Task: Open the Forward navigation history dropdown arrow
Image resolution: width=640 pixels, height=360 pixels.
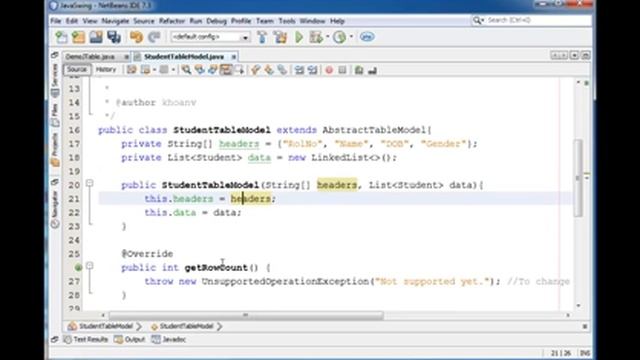Action: pyautogui.click(x=173, y=70)
